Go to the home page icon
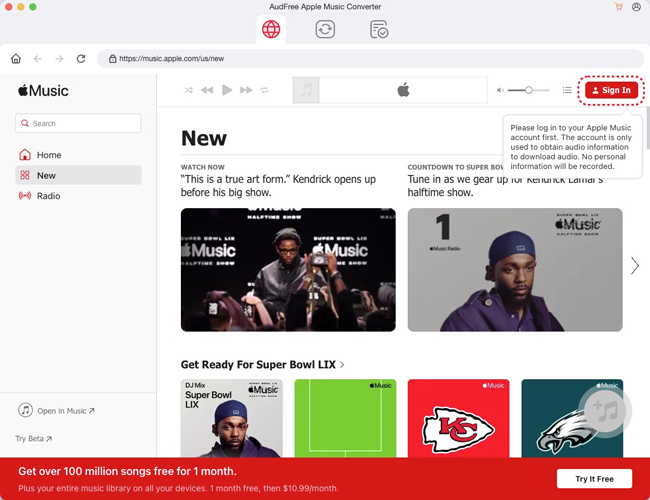This screenshot has width=650, height=500. (16, 58)
